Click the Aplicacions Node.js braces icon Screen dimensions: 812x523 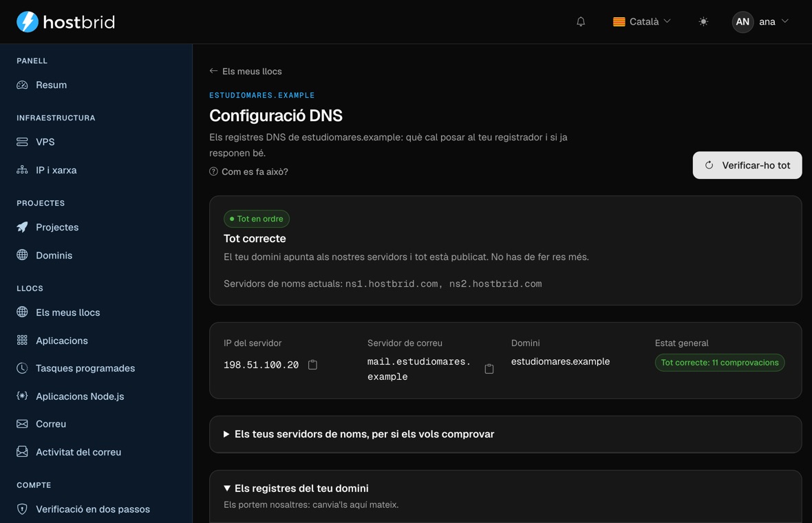(22, 396)
